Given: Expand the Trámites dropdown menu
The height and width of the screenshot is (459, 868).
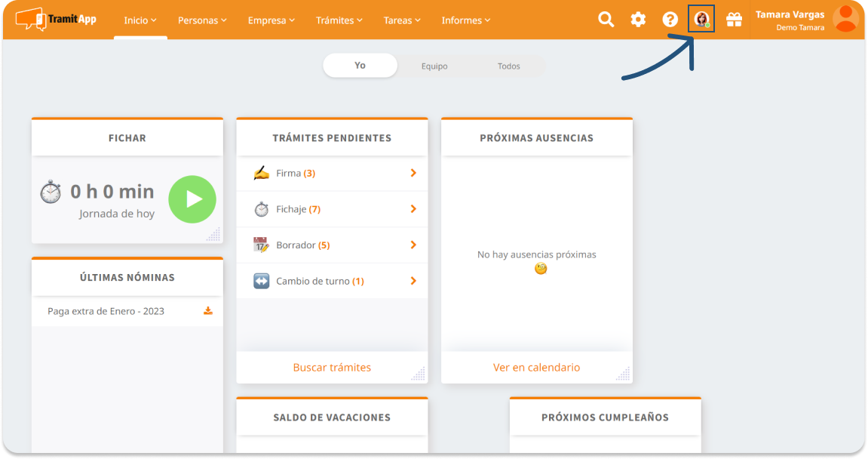Looking at the screenshot, I should point(339,20).
